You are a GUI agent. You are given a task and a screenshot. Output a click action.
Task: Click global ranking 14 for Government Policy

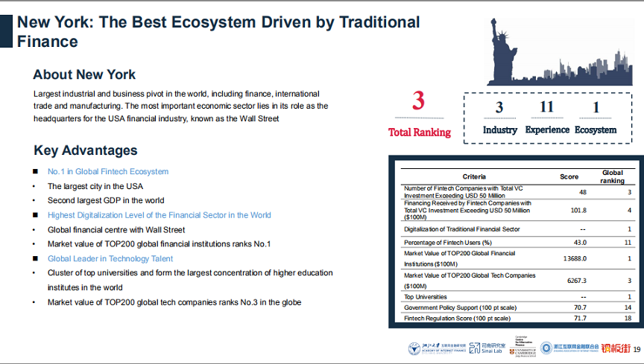click(x=628, y=307)
